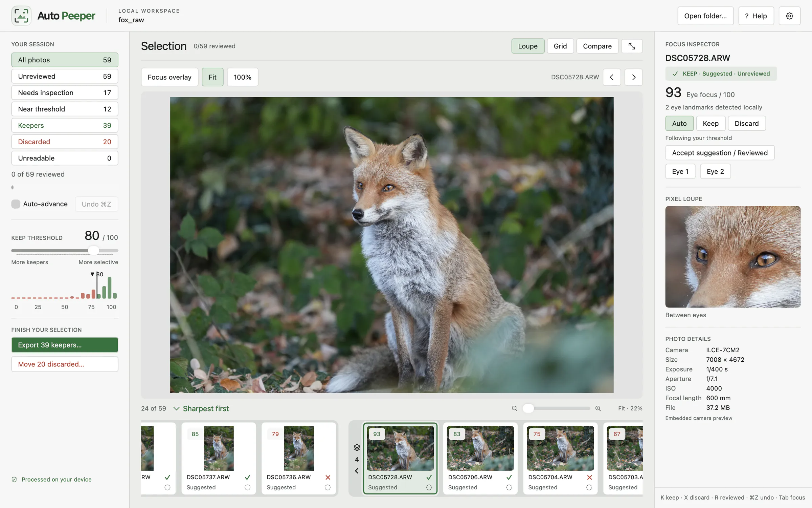Image resolution: width=812 pixels, height=508 pixels.
Task: Click the Open folder button
Action: coord(705,16)
